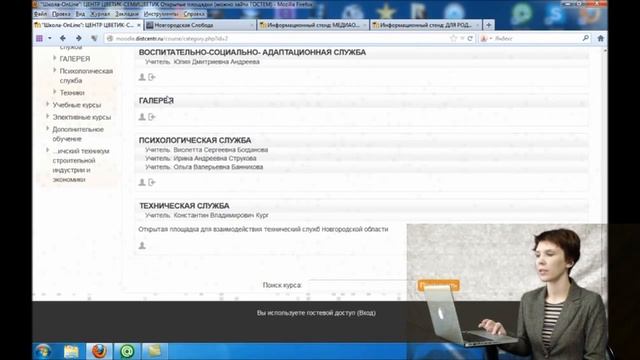Go to the browser home page
Viewport: 640px width, 360px height.
pyautogui.click(x=600, y=38)
